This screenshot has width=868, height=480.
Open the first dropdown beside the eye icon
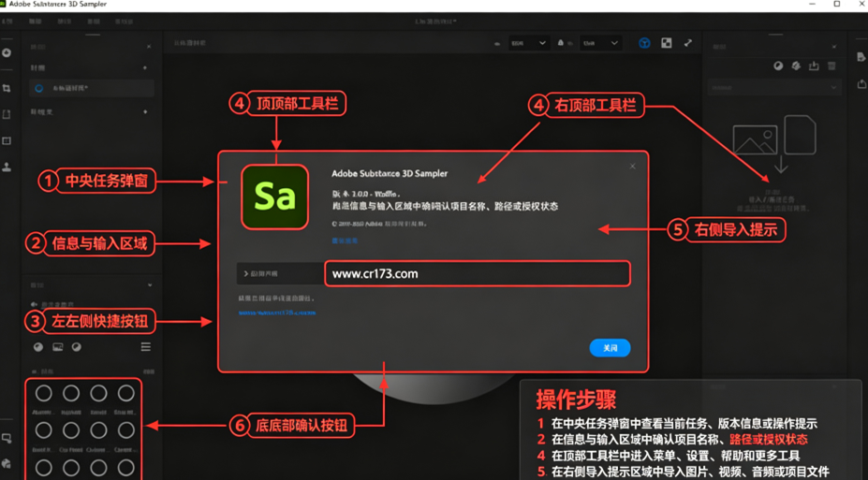coord(529,43)
